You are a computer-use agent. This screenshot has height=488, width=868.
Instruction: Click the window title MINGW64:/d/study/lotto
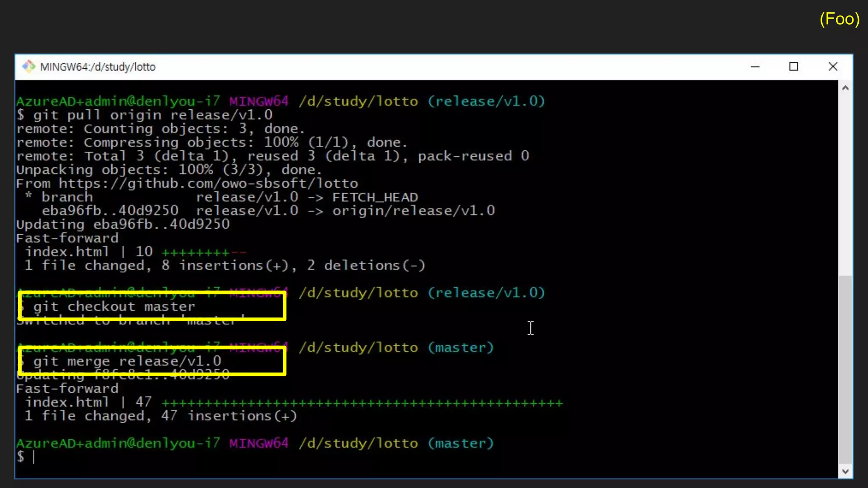coord(97,67)
